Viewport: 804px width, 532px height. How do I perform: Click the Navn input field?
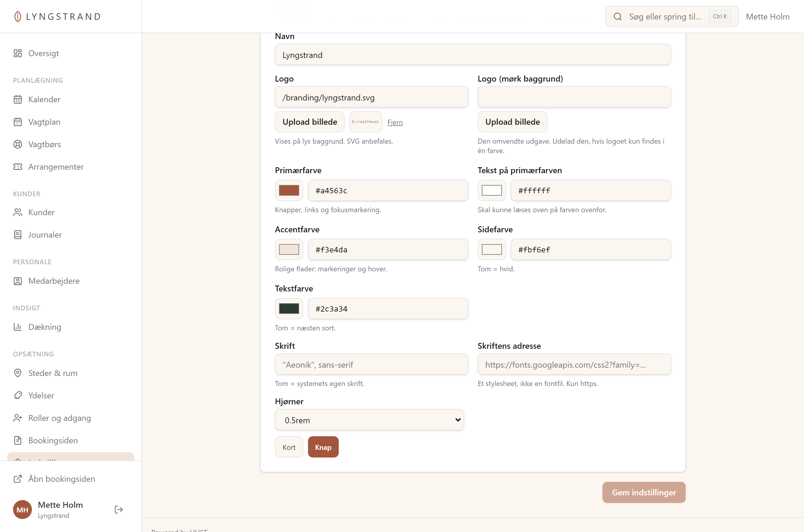click(x=473, y=55)
